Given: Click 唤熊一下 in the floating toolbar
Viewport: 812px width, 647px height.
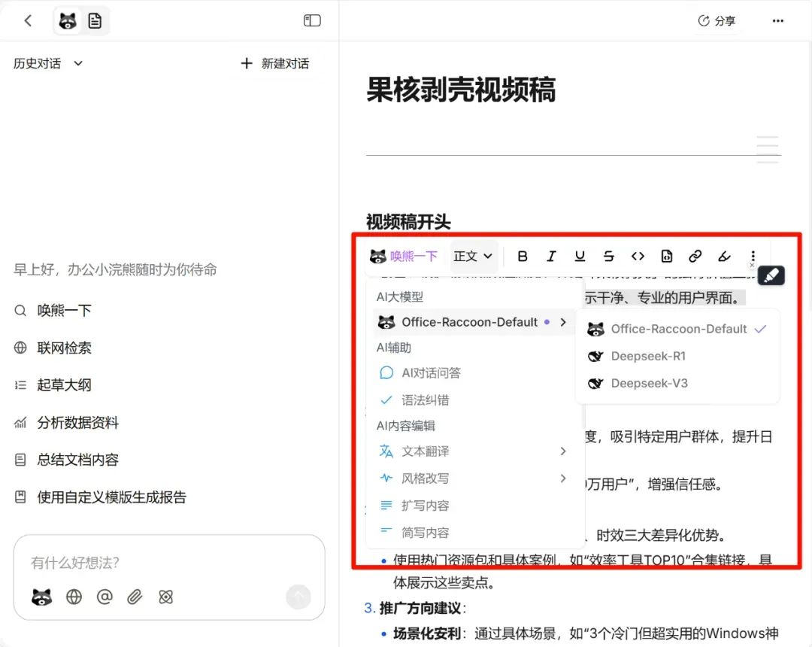Looking at the screenshot, I should pyautogui.click(x=404, y=257).
